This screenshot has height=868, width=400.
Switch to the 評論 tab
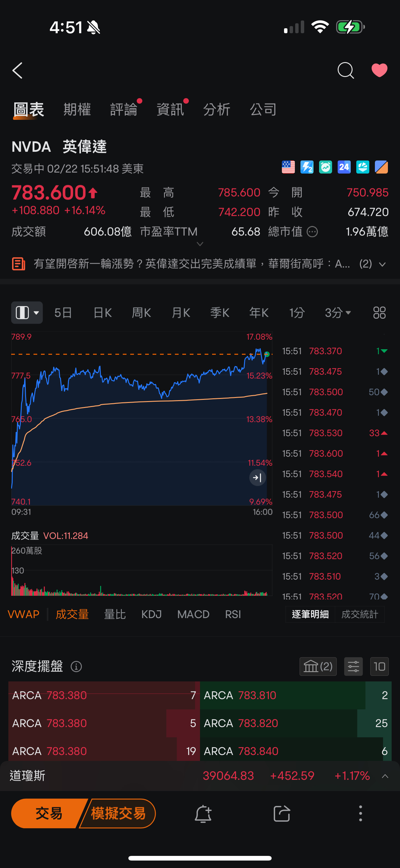tap(124, 109)
